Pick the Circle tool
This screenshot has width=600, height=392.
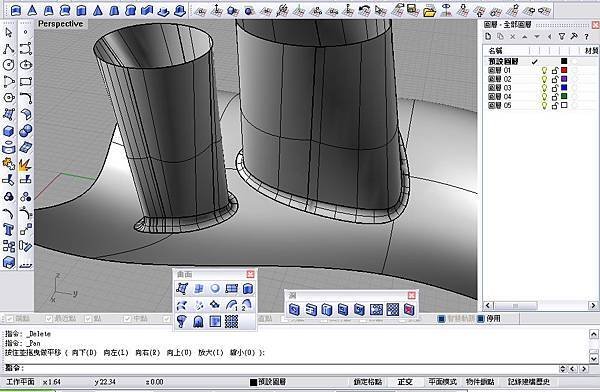8,65
